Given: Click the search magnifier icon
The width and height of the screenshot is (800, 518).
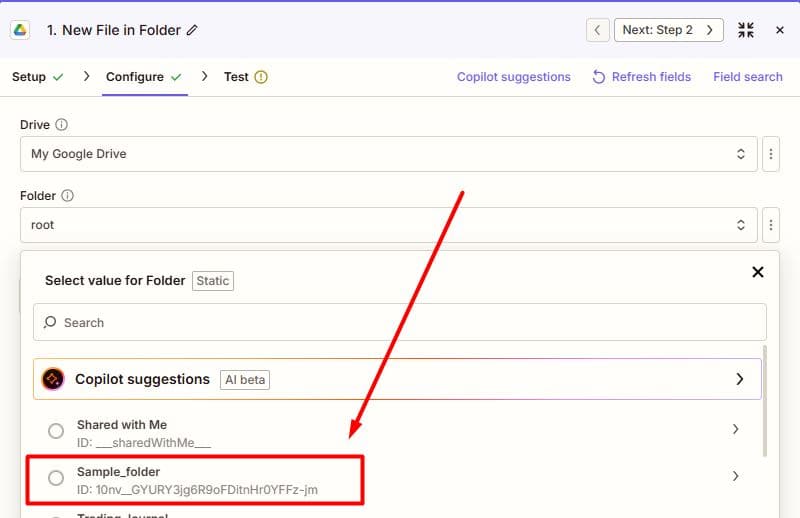Looking at the screenshot, I should point(49,322).
